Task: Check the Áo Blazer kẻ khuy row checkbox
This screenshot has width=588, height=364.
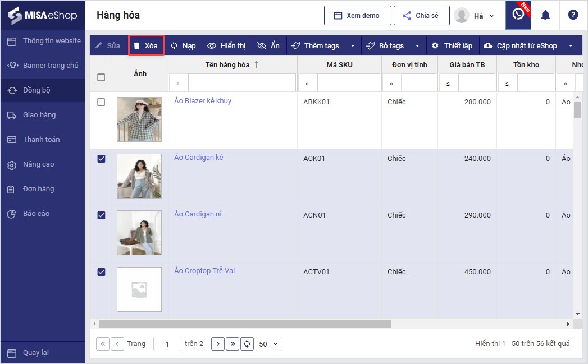Action: pos(101,102)
